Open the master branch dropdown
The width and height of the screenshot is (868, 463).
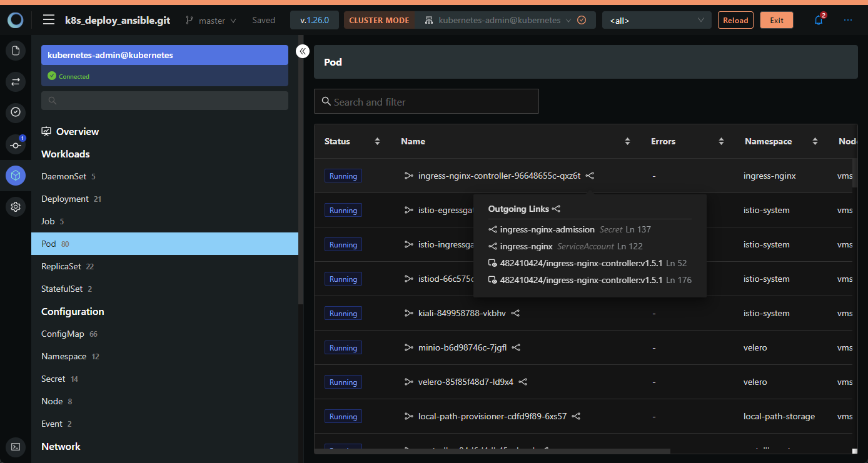[x=217, y=20]
